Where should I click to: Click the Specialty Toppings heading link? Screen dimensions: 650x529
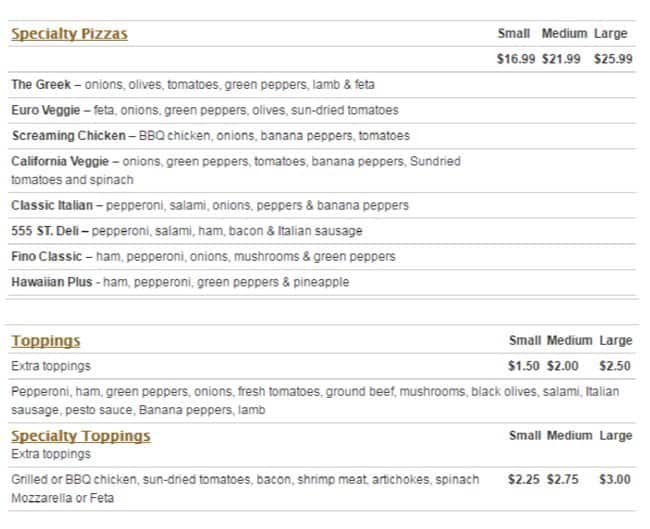(80, 436)
